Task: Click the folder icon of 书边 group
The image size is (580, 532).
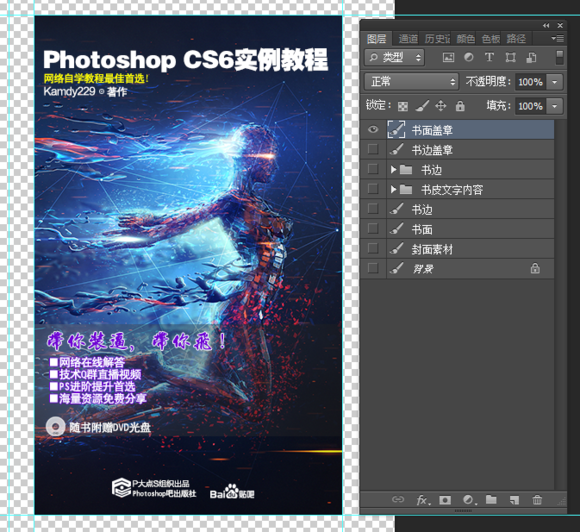Action: pyautogui.click(x=406, y=169)
